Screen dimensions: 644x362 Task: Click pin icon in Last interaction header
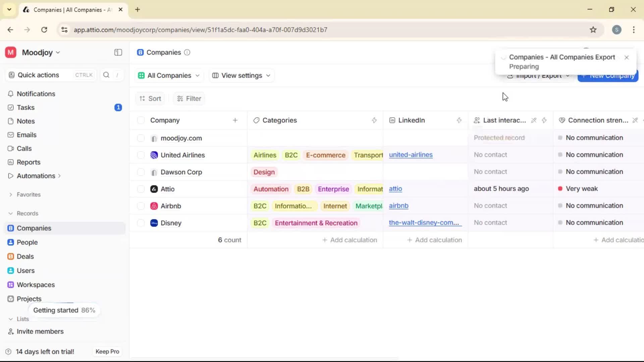coord(534,120)
